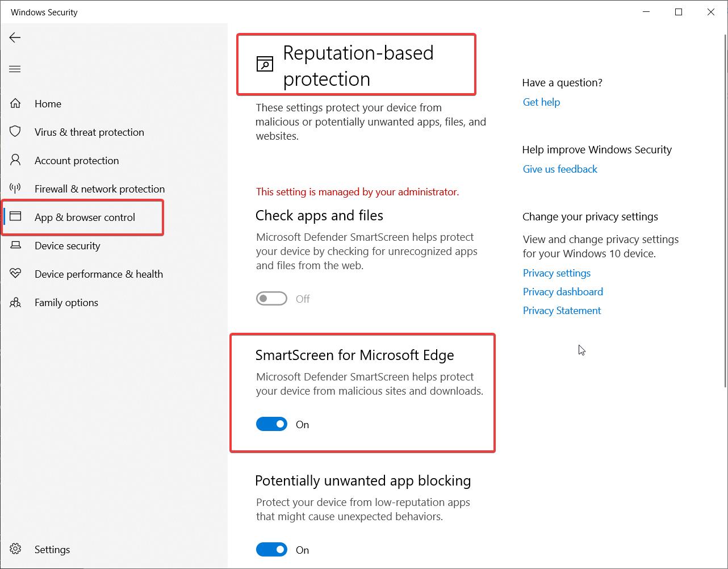The width and height of the screenshot is (728, 569).
Task: Click the Settings gear icon
Action: [15, 549]
